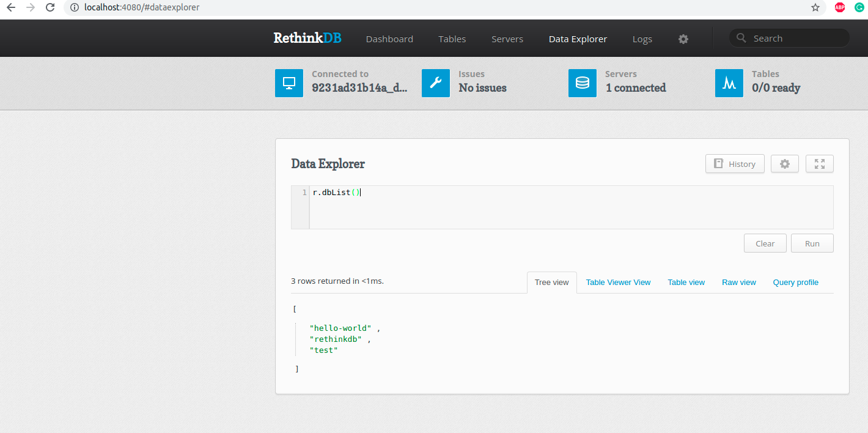Select the "test" result entry
The width and height of the screenshot is (868, 433).
[324, 350]
